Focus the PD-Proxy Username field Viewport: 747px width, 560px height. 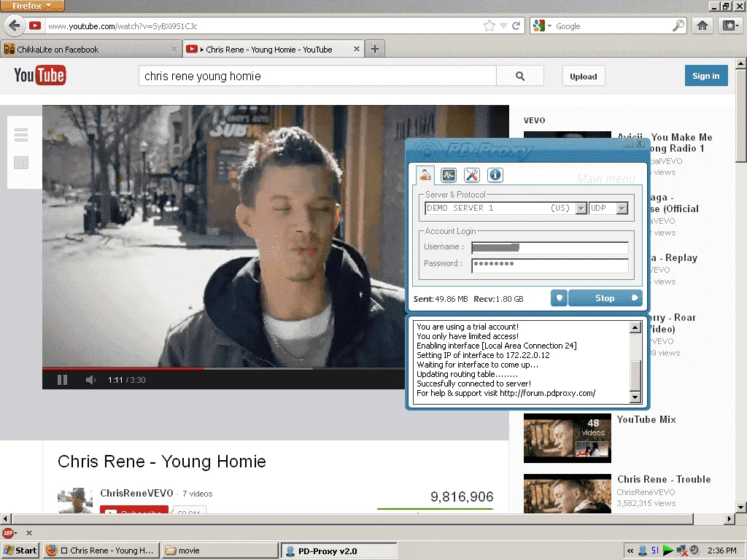[550, 248]
